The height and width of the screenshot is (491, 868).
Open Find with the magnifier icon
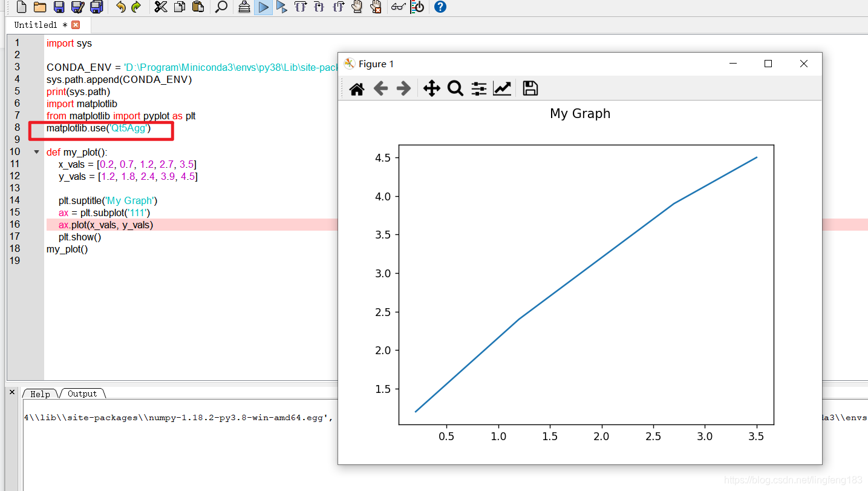[221, 7]
